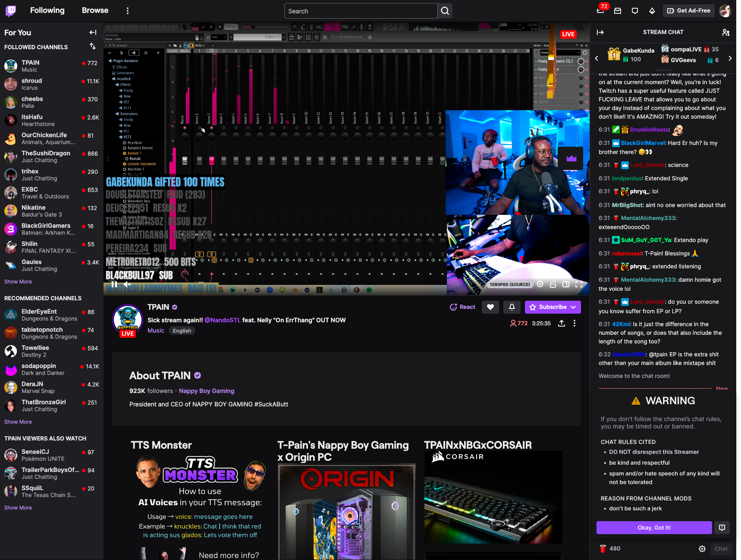Open video player settings gear
The height and width of the screenshot is (560, 741).
[540, 284]
